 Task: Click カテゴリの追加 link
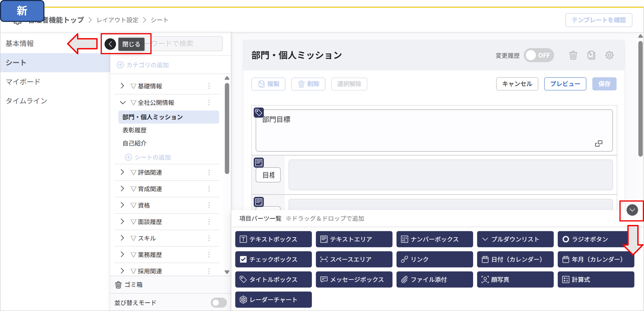pos(143,65)
